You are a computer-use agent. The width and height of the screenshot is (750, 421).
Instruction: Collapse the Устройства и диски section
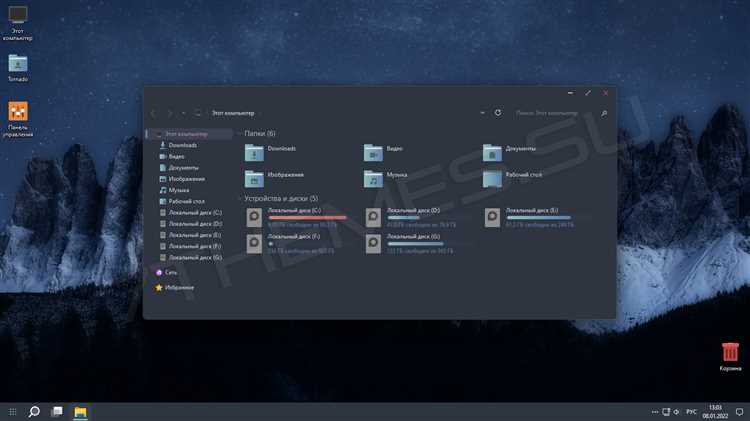tap(240, 199)
